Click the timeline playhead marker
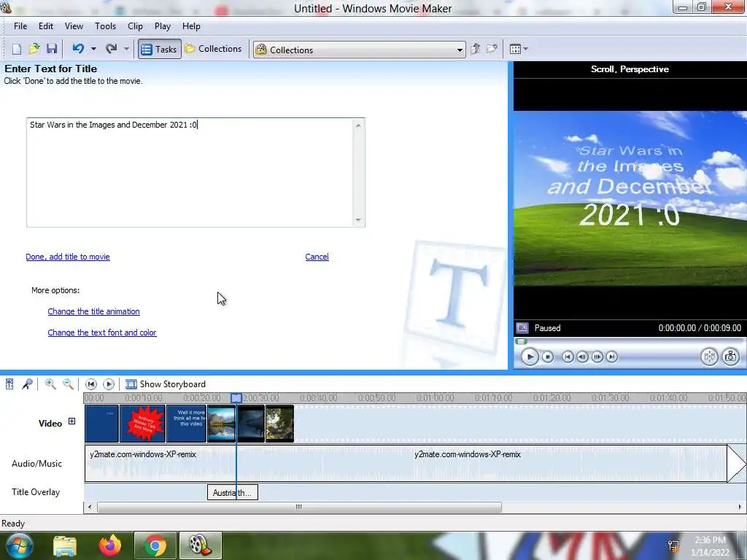Viewport: 747px width, 560px height. tap(236, 398)
